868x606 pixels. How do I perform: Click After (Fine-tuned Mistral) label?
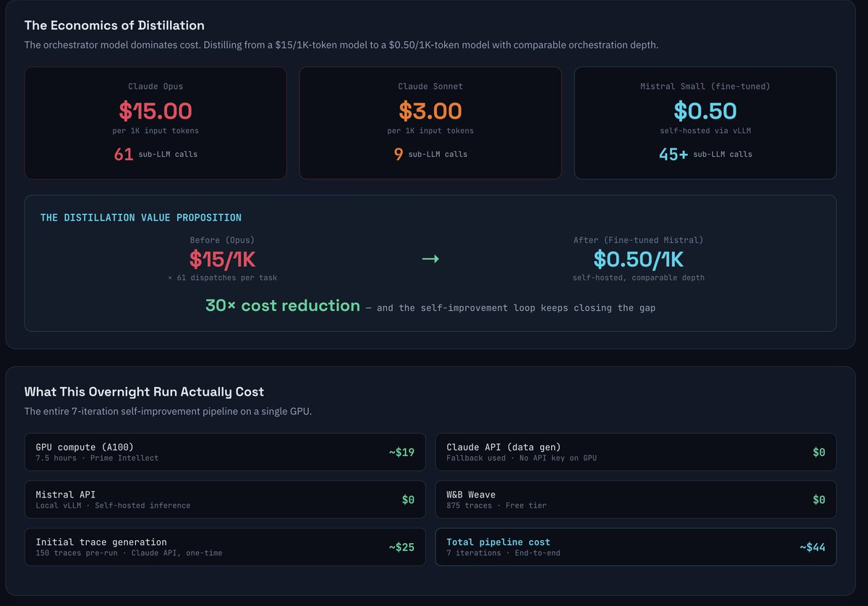pyautogui.click(x=638, y=240)
